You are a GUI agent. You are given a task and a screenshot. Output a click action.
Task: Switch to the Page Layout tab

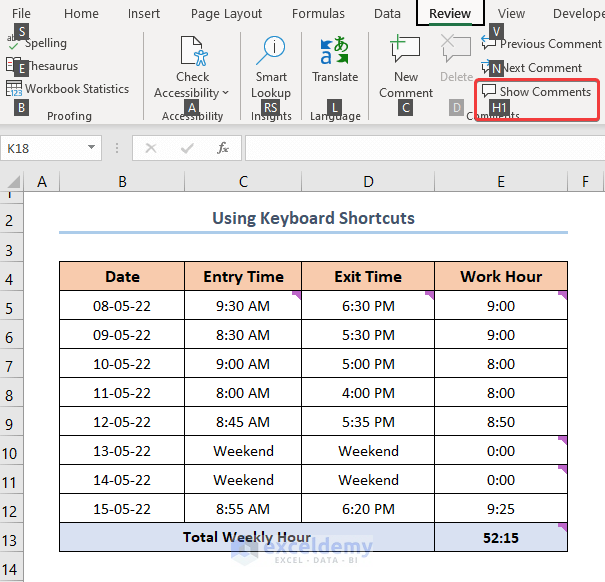click(226, 14)
